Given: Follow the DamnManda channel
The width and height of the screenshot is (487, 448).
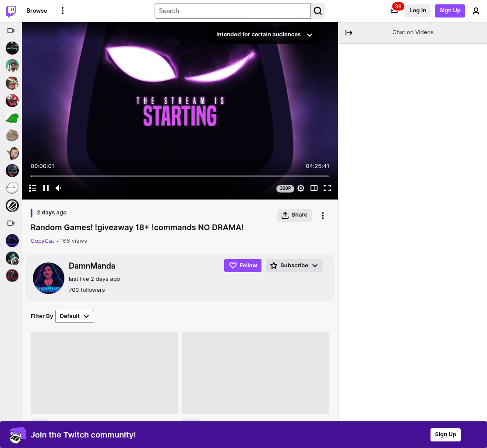Looking at the screenshot, I should 243,266.
